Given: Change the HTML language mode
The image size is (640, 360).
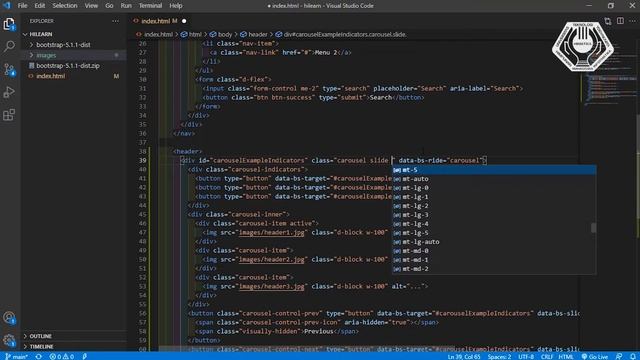Looking at the screenshot, I should click(566, 356).
